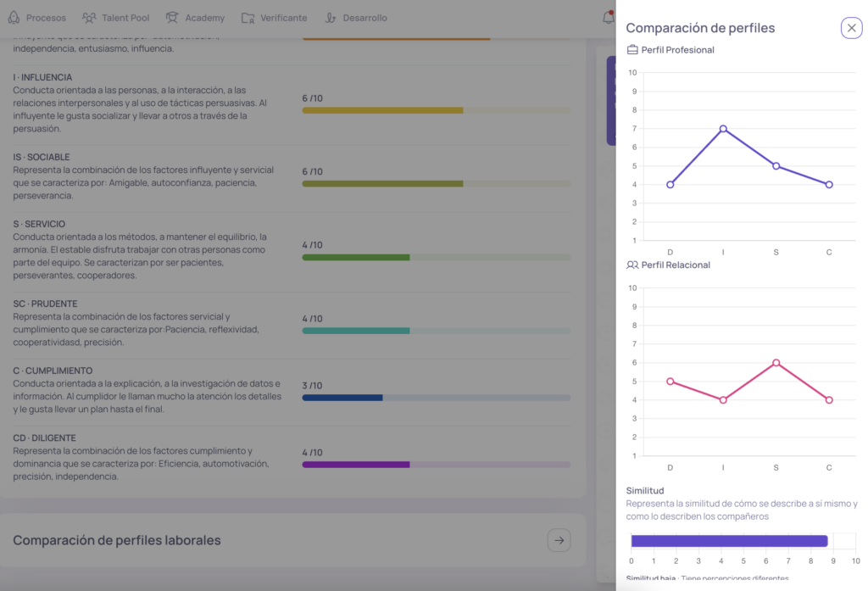868x591 pixels.
Task: Click the purple Diligente 4/10 progress bar
Action: 356,465
